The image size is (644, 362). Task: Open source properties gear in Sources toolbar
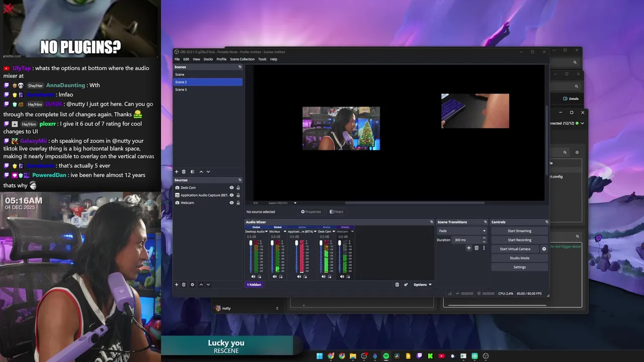[192, 285]
